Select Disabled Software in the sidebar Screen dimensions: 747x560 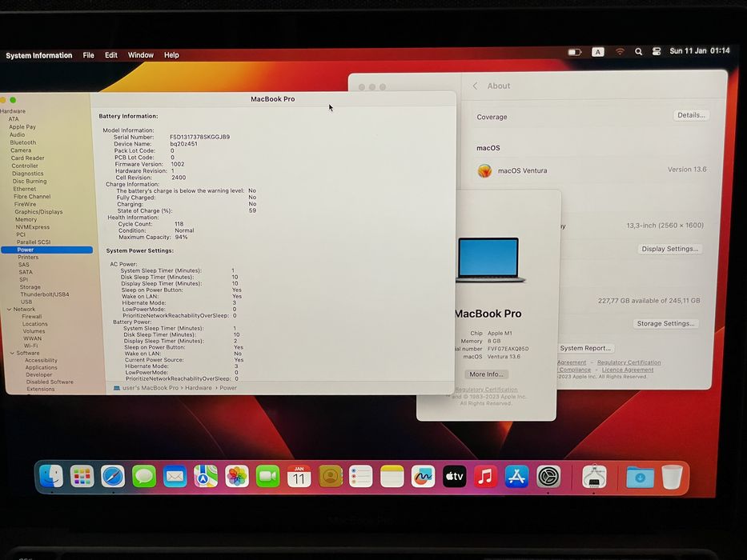point(50,382)
